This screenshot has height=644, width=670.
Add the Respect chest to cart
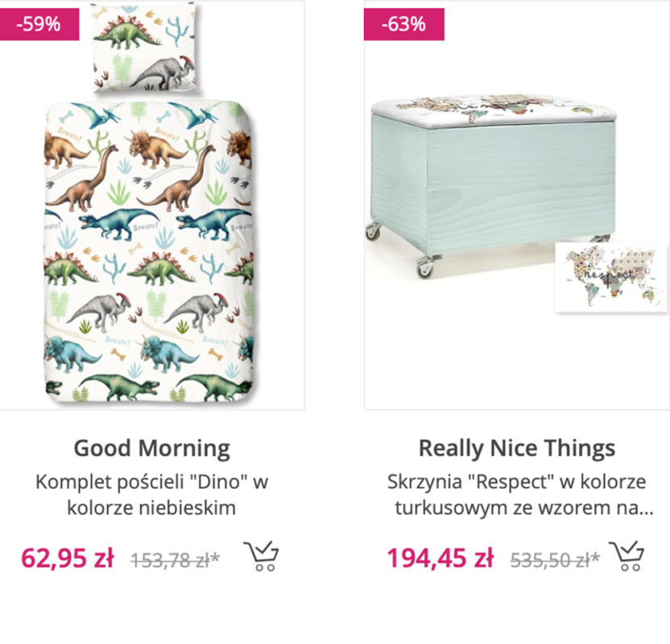click(x=627, y=555)
